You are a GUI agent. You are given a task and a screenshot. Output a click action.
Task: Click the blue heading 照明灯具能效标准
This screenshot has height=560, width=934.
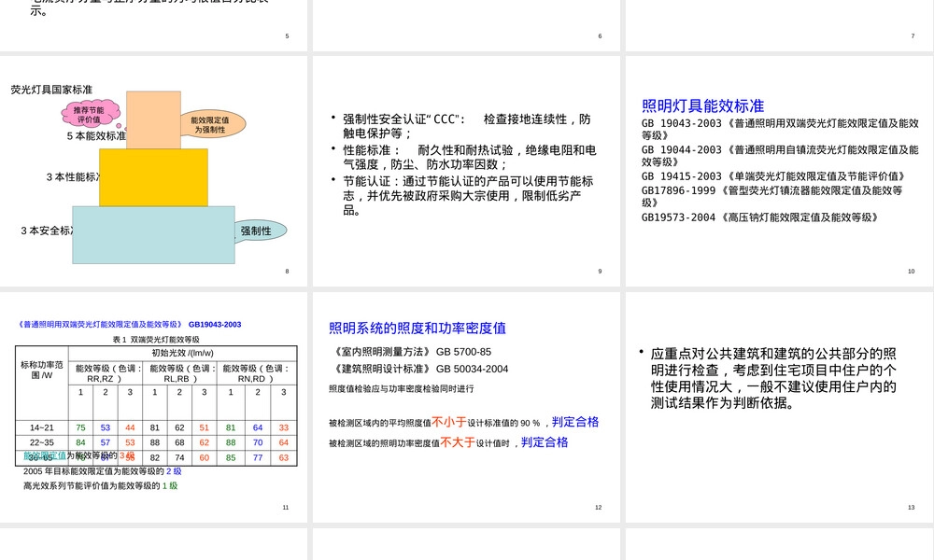tap(703, 105)
